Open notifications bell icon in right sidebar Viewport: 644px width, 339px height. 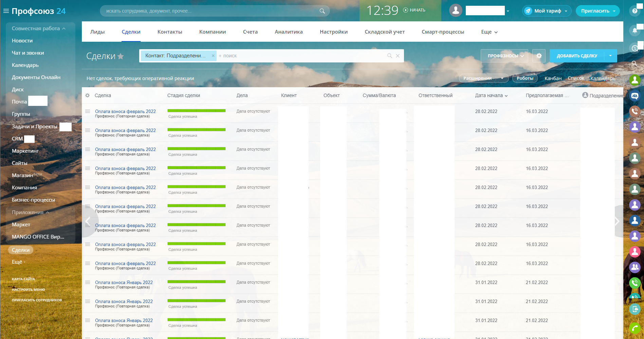coord(634,31)
